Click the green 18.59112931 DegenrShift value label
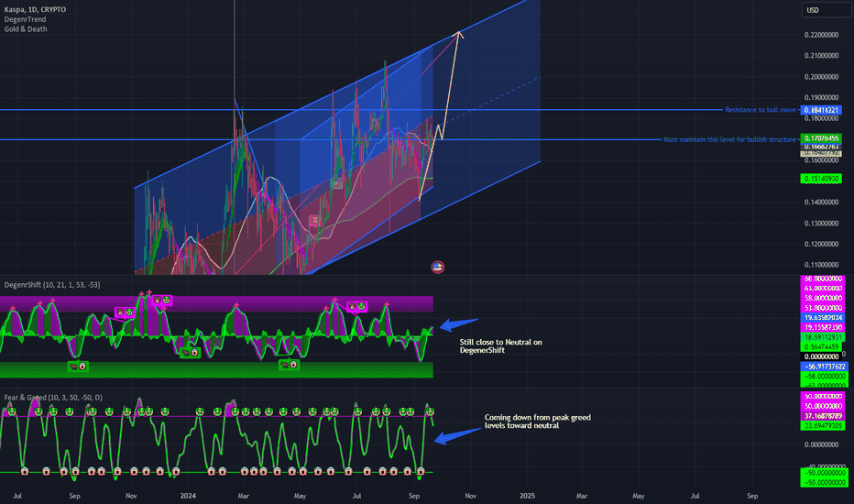This screenshot has height=504, width=854. [x=824, y=337]
